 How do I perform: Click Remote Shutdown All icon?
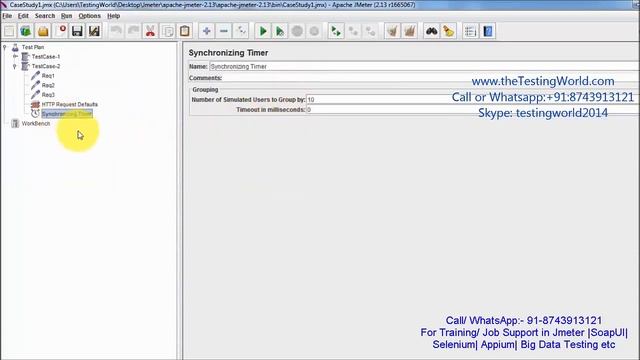pyautogui.click(x=370, y=31)
